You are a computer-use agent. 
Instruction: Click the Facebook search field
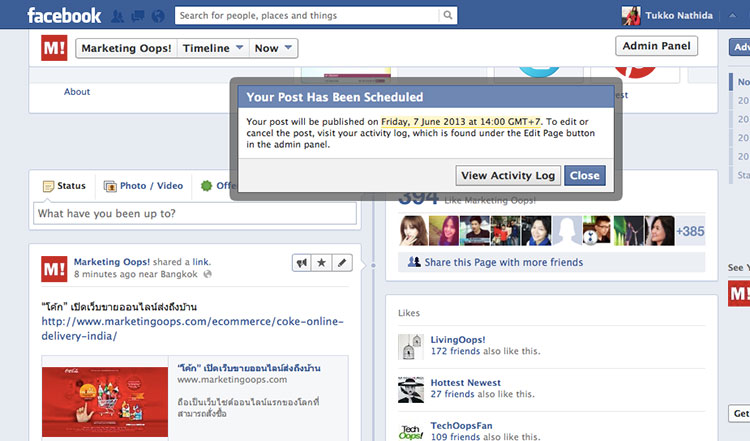point(307,15)
